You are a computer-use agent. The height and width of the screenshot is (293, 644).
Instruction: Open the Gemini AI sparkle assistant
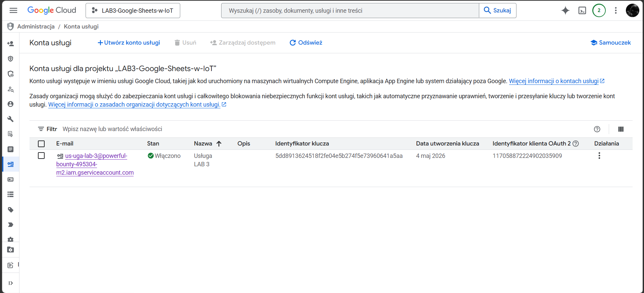[565, 10]
